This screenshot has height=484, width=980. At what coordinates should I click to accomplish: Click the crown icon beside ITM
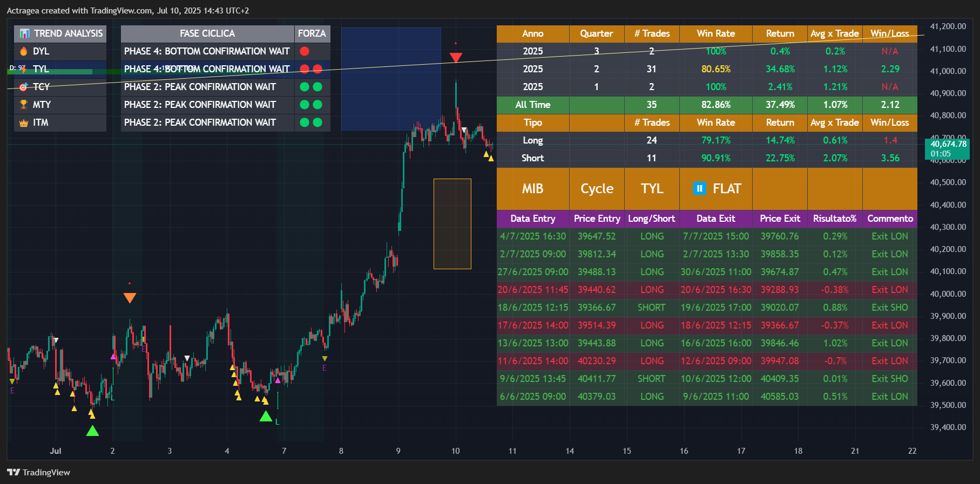click(24, 123)
